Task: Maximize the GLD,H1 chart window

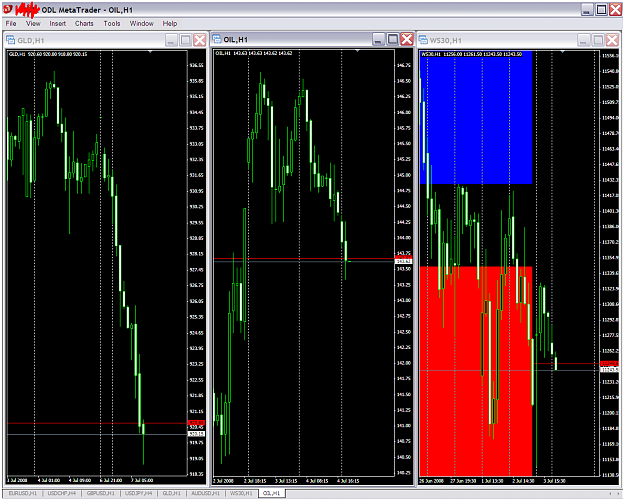Action: click(x=185, y=40)
